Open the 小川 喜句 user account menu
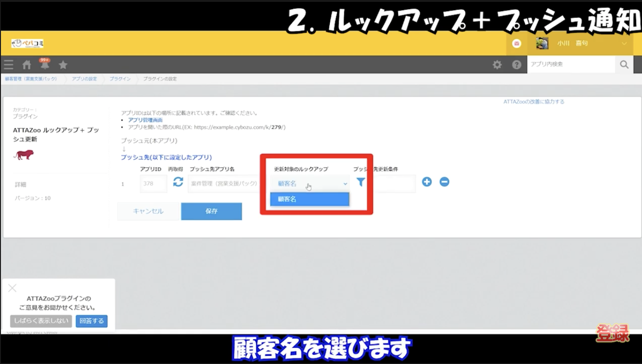Screen dimensions: 642x364 [573, 43]
